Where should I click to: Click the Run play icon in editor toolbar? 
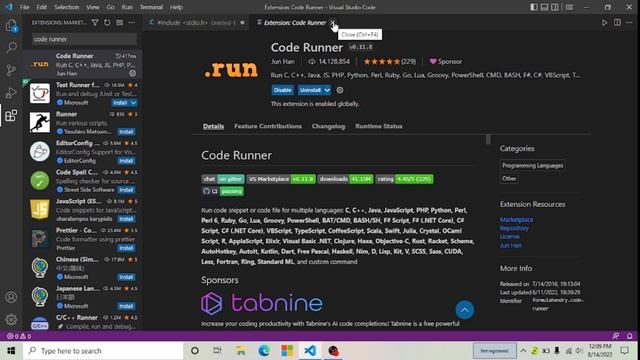coord(604,22)
